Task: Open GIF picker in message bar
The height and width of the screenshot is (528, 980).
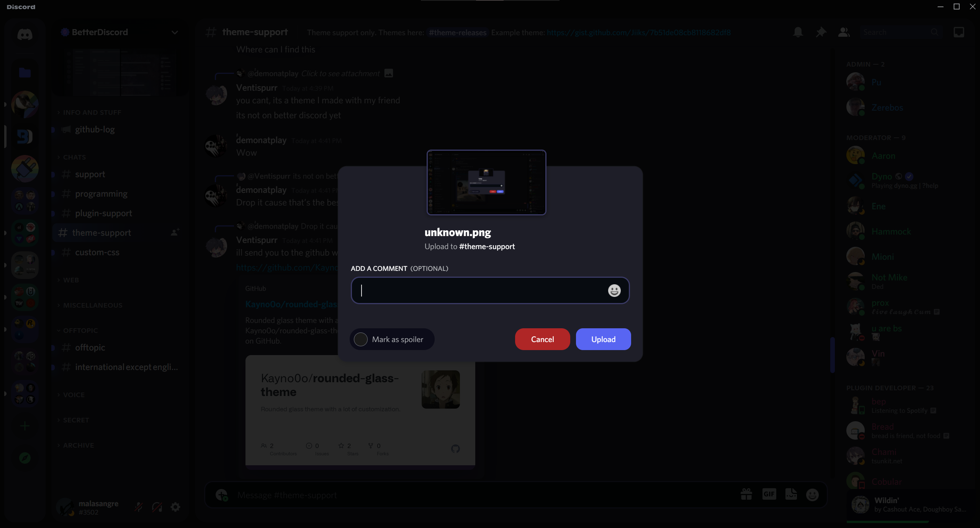Action: coord(769,494)
